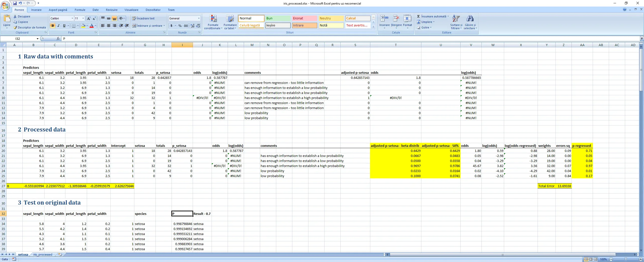Open the General number format dropdown
Image resolution: width=644 pixels, height=262 pixels.
pos(199,18)
